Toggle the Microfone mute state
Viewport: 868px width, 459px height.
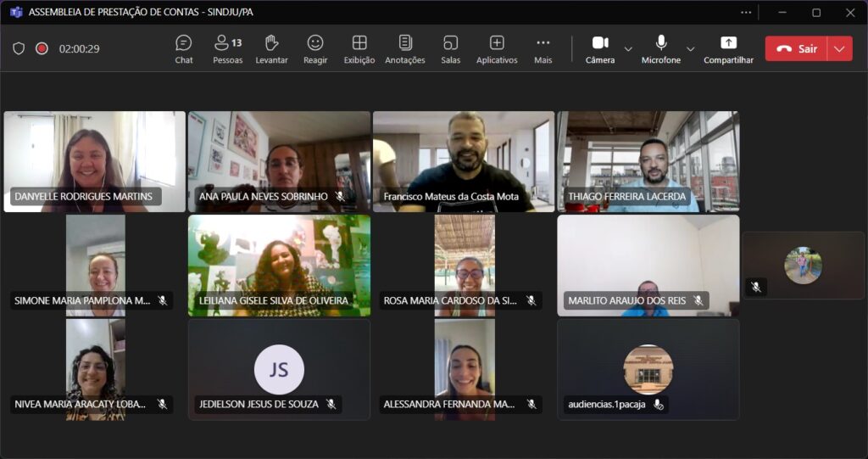[x=660, y=48]
